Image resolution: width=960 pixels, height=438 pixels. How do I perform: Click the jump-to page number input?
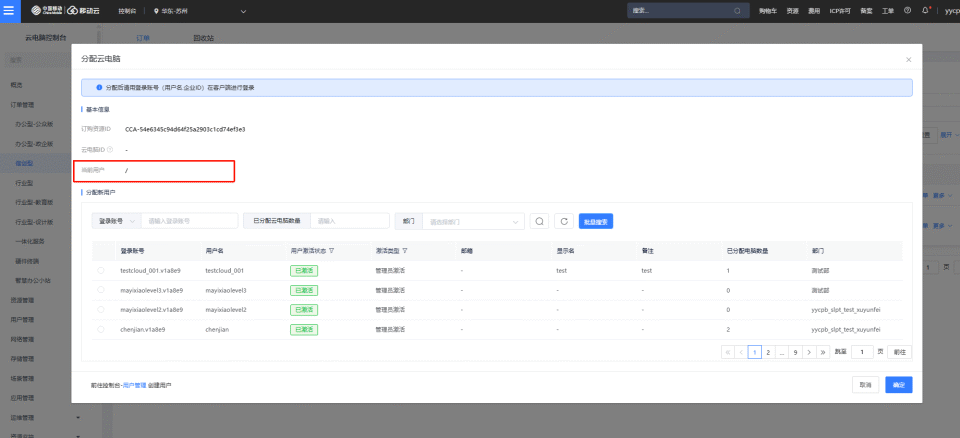pos(862,352)
